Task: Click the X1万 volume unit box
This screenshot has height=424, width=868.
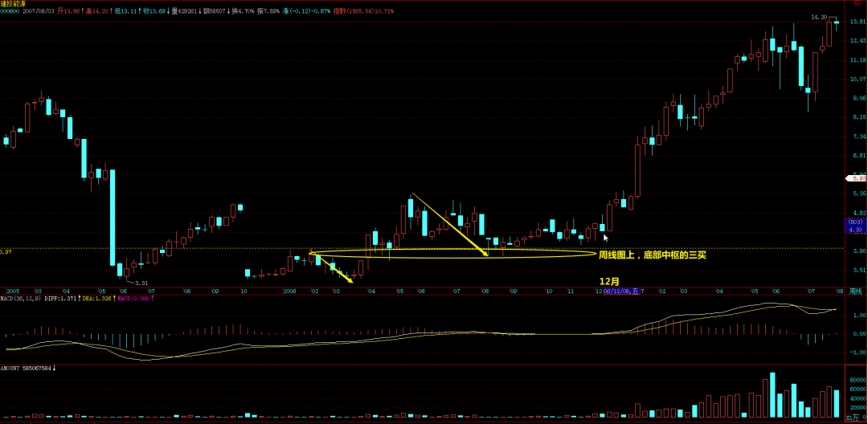Action: tap(854, 419)
